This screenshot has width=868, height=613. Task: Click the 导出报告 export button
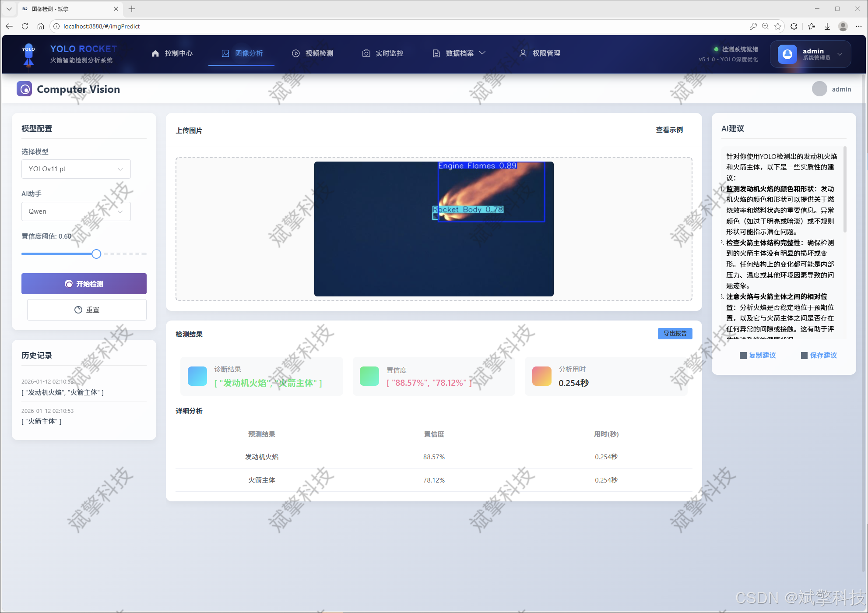tap(675, 334)
